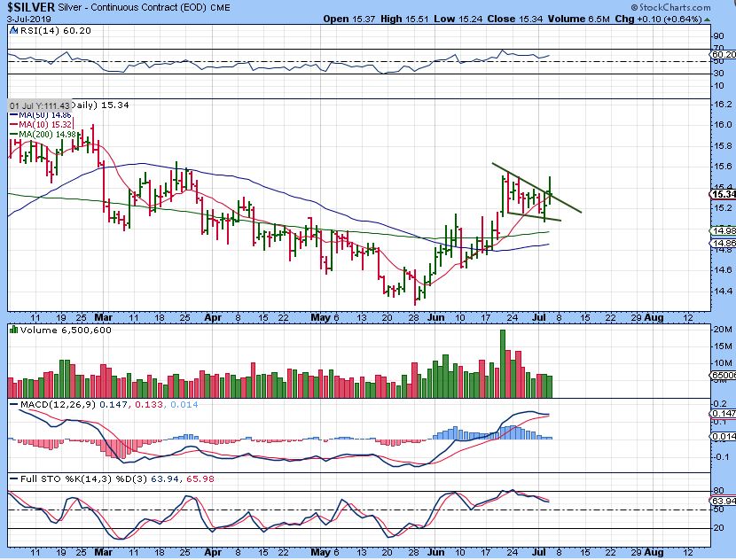The image size is (736, 560).
Task: Click the MACD legend line icon
Action: coord(12,406)
